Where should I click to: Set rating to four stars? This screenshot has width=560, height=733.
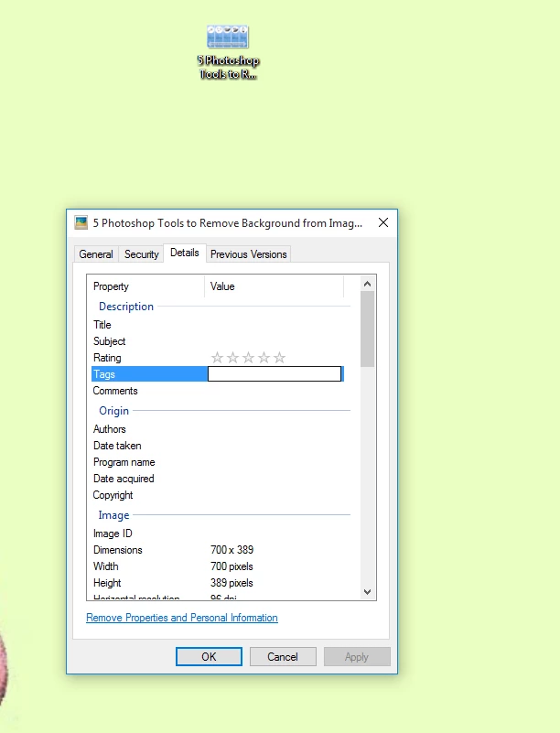click(264, 358)
